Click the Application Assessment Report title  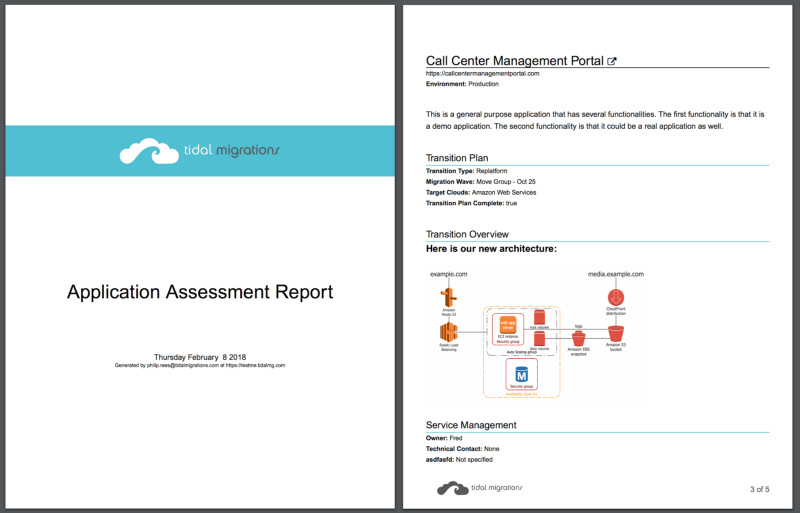[x=200, y=292]
